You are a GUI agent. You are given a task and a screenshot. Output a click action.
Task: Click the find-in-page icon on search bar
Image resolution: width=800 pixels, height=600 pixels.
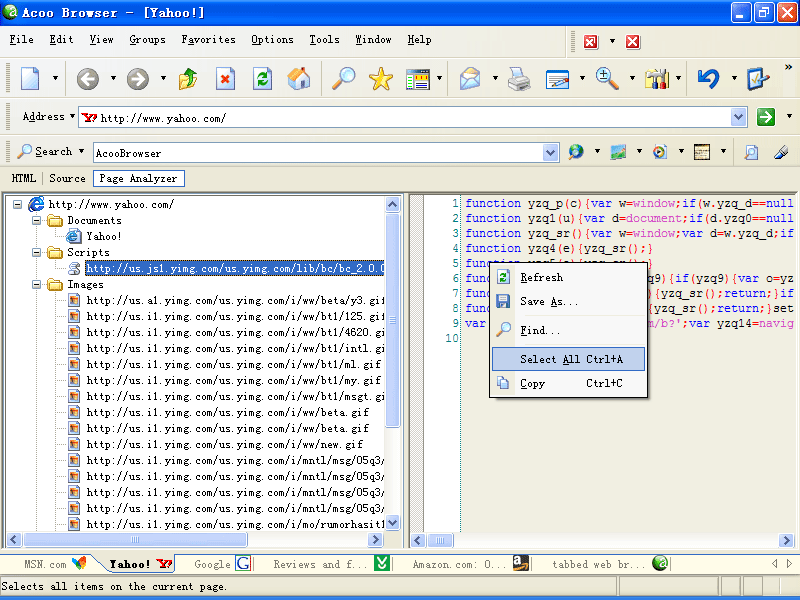click(x=751, y=152)
